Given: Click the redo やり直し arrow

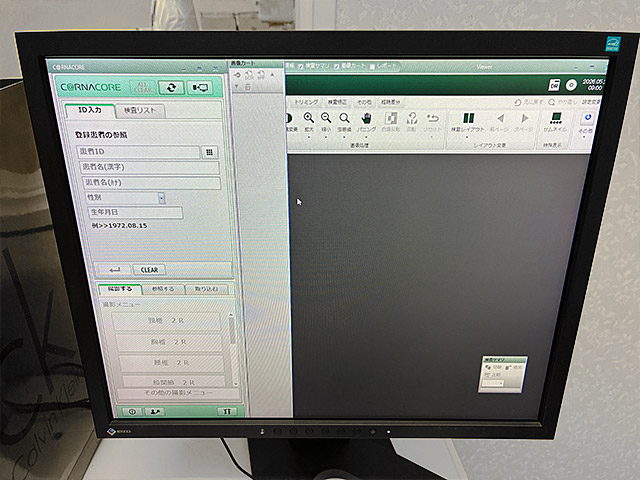Looking at the screenshot, I should pos(552,102).
